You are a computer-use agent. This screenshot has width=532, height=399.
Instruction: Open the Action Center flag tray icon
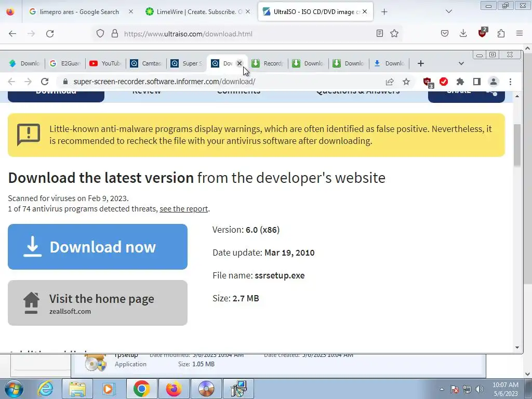pyautogui.click(x=455, y=389)
